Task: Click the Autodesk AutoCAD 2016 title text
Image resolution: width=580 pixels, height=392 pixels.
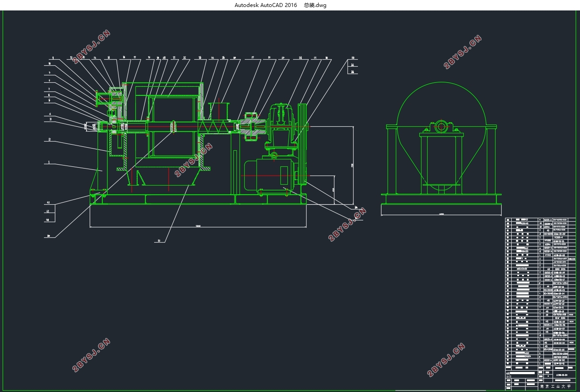Action: tap(266, 5)
